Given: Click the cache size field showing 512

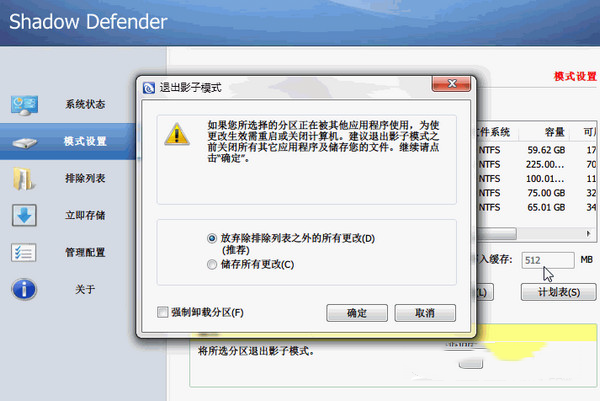Looking at the screenshot, I should point(548,260).
